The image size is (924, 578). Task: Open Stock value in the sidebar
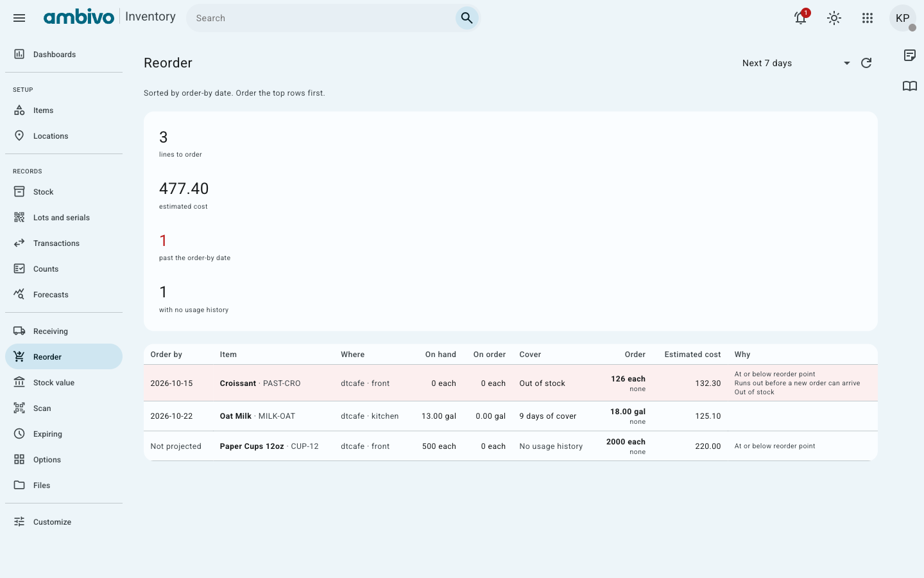coord(64,383)
